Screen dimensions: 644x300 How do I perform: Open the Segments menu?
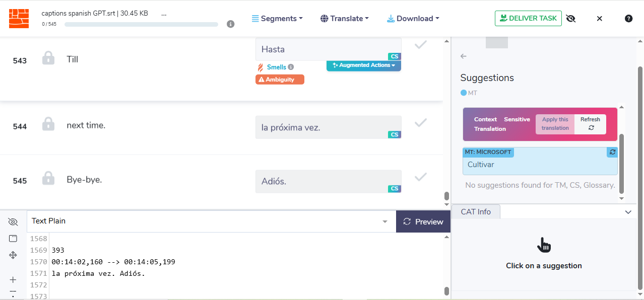277,19
